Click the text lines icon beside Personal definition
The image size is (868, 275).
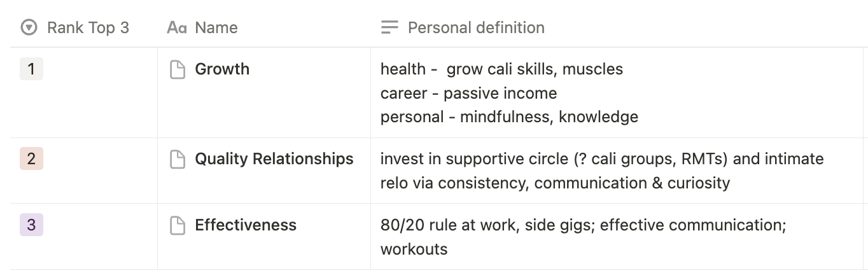click(x=389, y=27)
